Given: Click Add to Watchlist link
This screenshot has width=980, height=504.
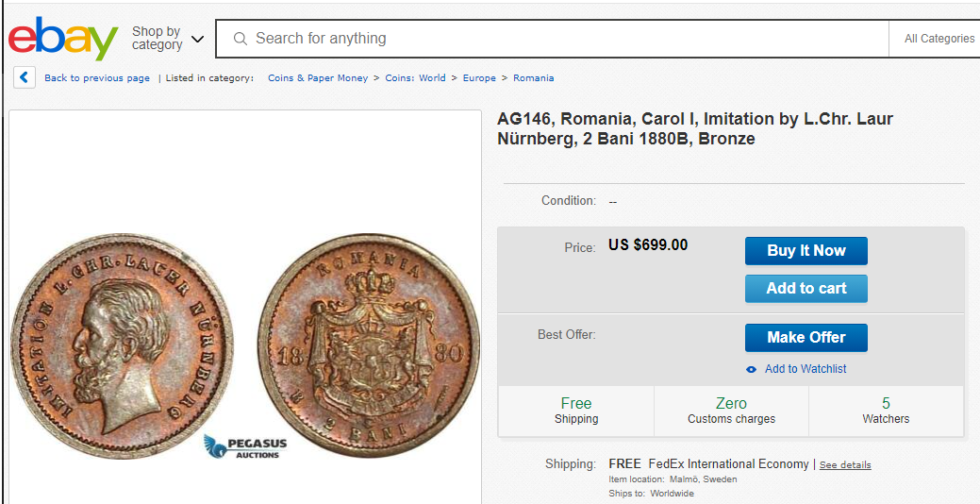Looking at the screenshot, I should (806, 369).
